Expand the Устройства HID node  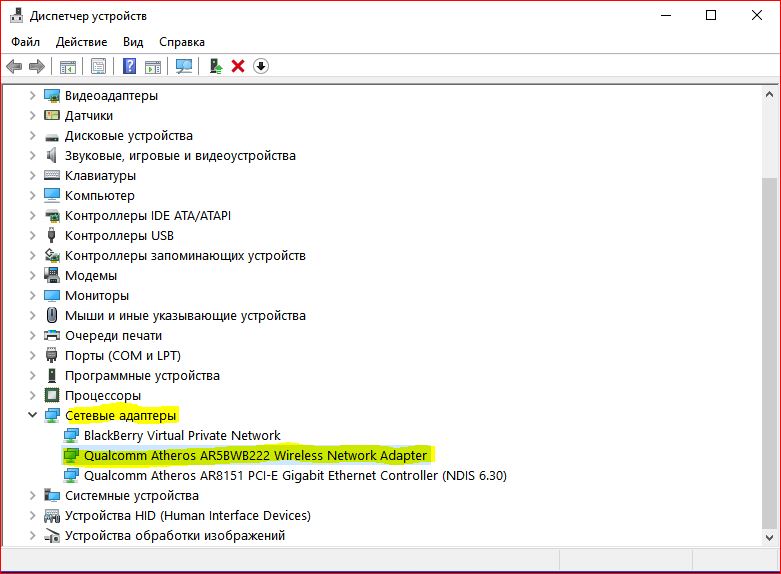coord(32,515)
